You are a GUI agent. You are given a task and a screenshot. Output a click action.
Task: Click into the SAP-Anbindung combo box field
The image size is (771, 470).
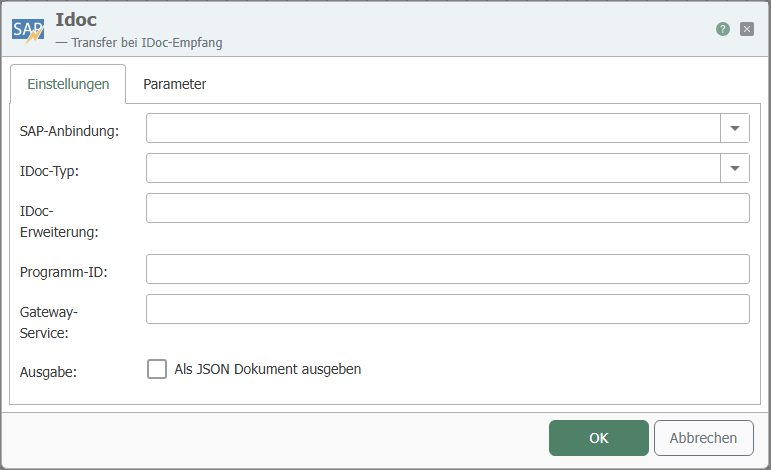[x=432, y=128]
